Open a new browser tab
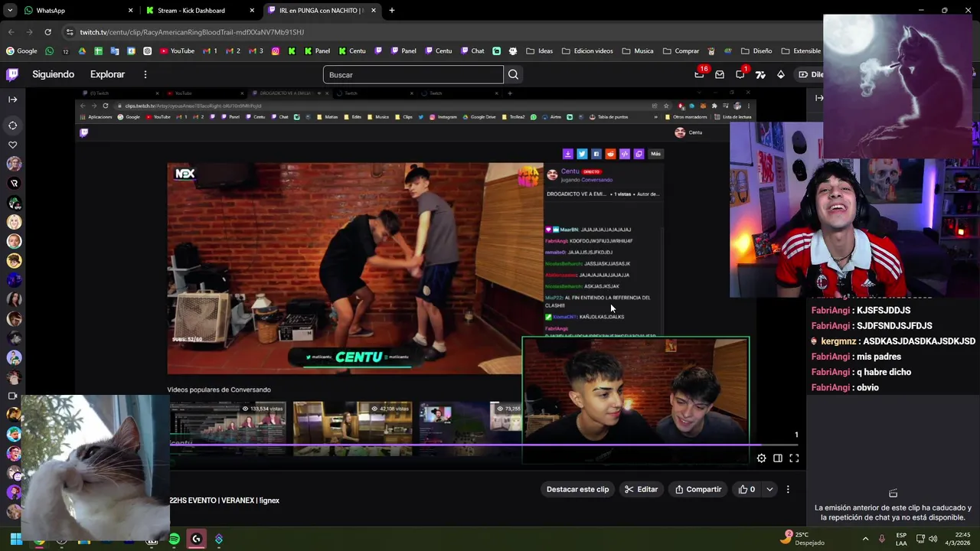 tap(392, 11)
